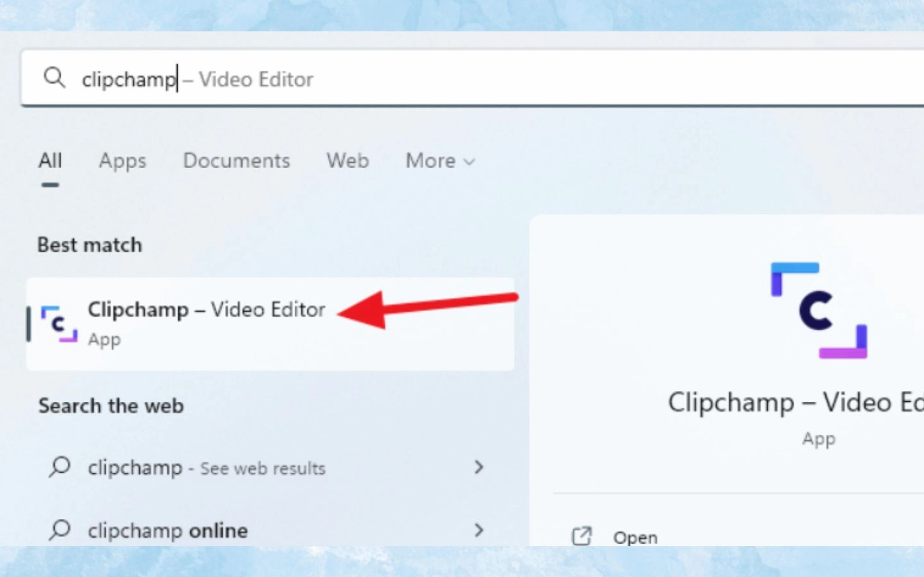Click Open in the preview pane

pyautogui.click(x=635, y=536)
